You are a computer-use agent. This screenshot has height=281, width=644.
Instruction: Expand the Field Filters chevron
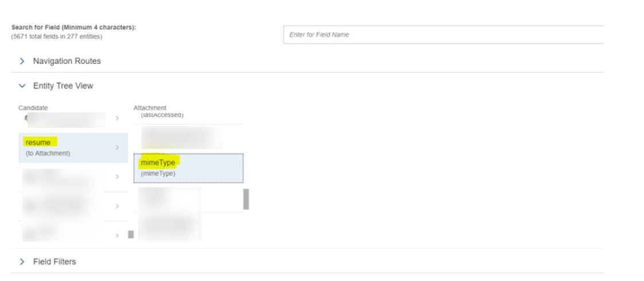coord(22,262)
